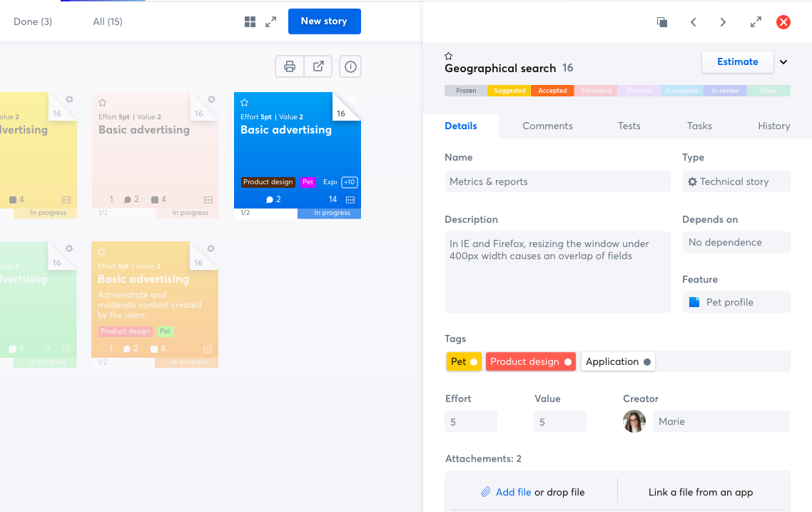Go to the previous story arrow
This screenshot has height=512, width=812.
pyautogui.click(x=693, y=22)
